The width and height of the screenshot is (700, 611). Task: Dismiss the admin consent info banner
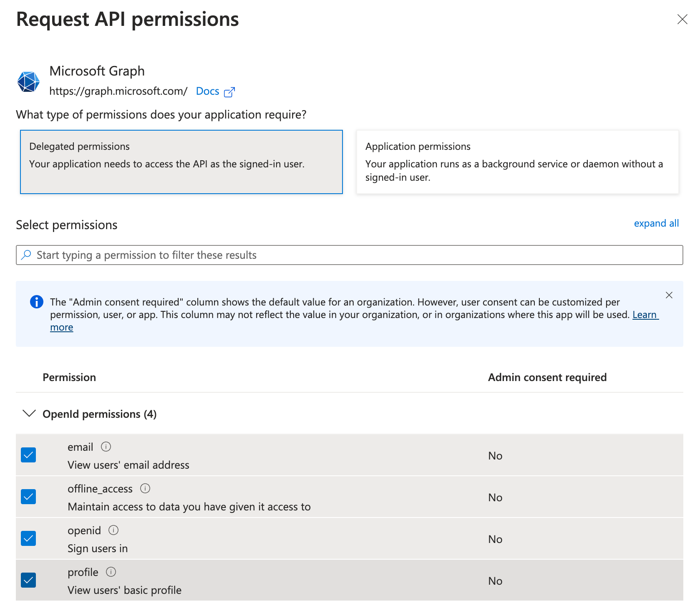[669, 295]
